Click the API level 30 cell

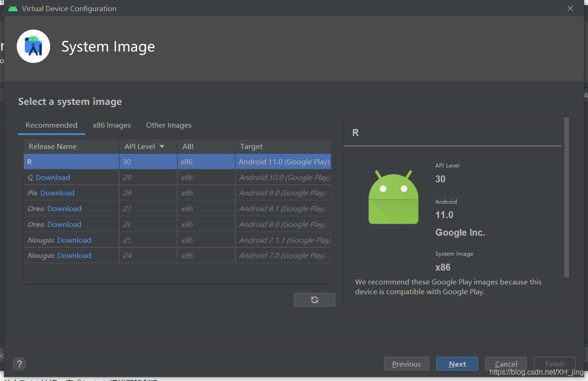(148, 161)
